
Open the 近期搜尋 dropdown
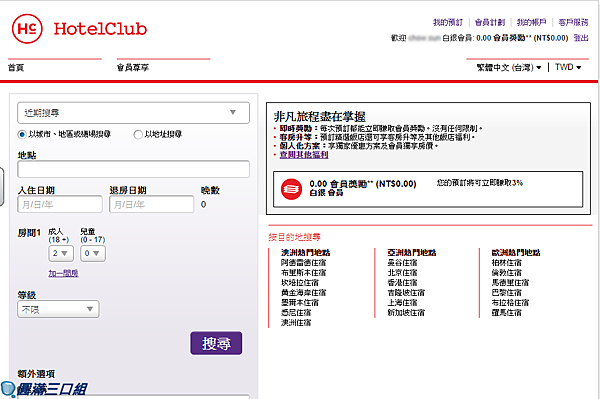tap(133, 112)
